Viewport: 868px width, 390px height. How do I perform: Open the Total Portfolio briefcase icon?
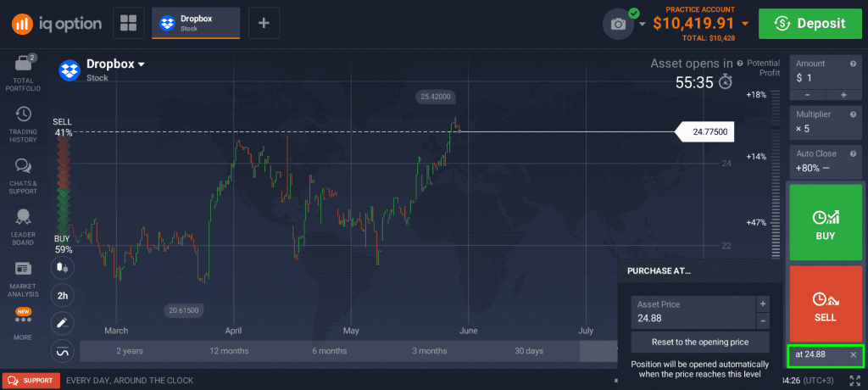pos(23,63)
